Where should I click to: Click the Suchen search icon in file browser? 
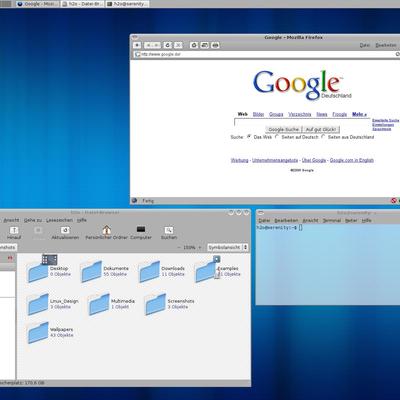click(x=169, y=230)
